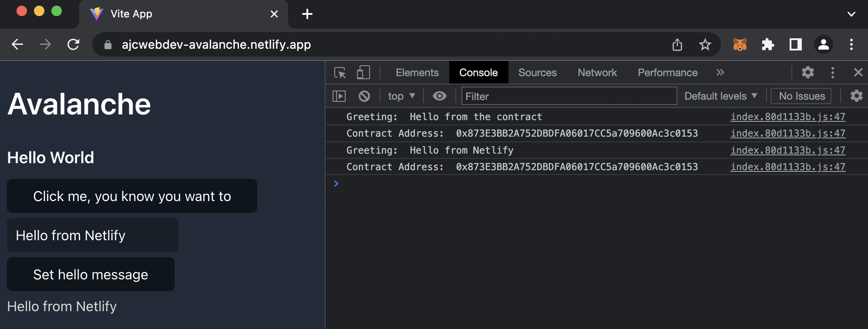Toggle the device toolbar emulation

363,73
